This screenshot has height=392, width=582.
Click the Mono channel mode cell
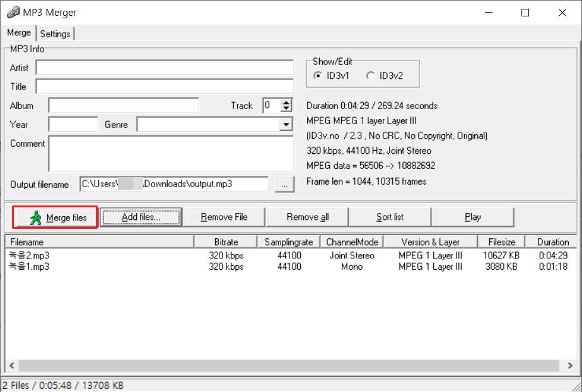(351, 267)
